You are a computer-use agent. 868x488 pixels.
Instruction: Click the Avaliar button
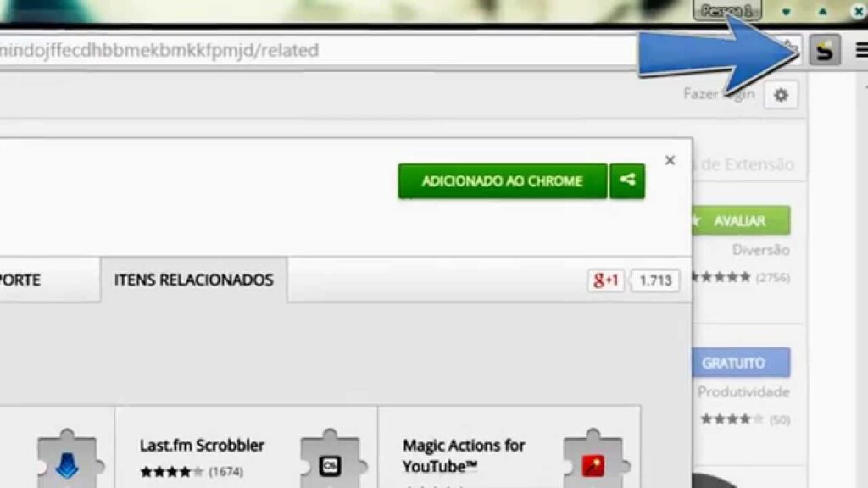[x=741, y=221]
